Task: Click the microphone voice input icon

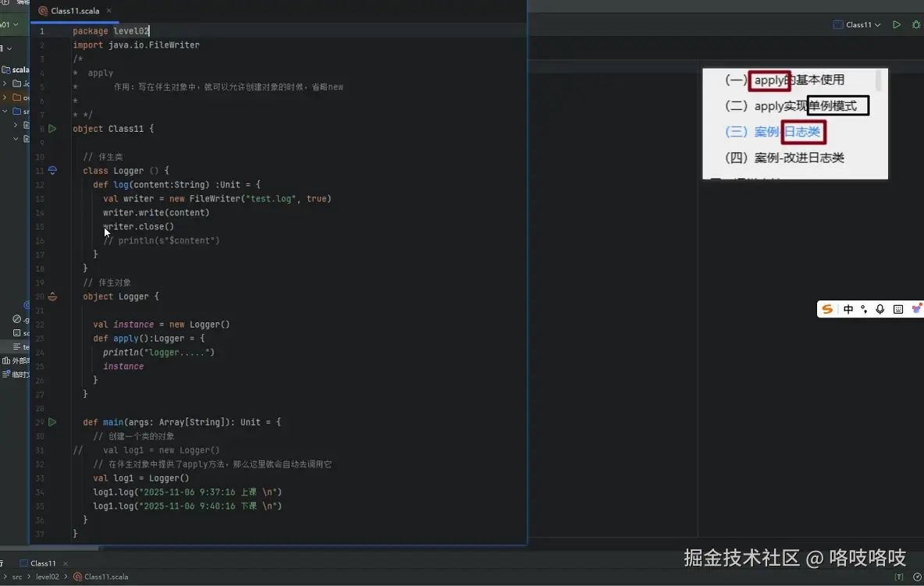Action: tap(880, 309)
